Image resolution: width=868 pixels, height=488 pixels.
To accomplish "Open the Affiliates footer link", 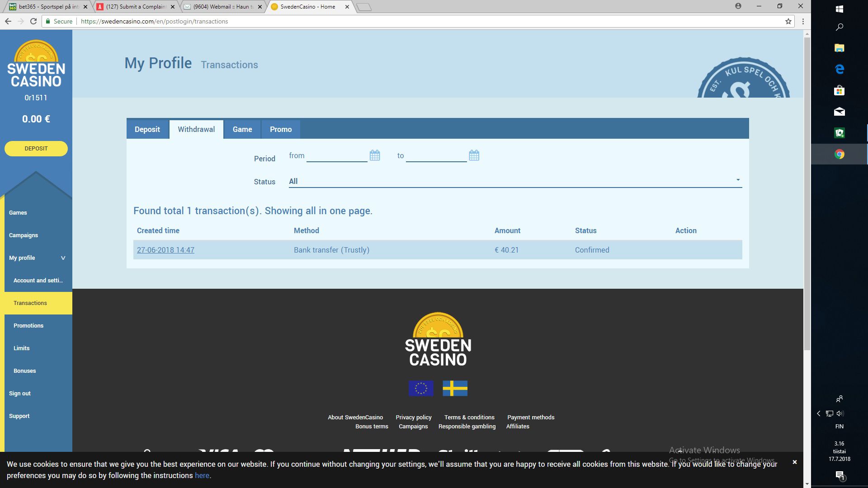I will click(518, 426).
